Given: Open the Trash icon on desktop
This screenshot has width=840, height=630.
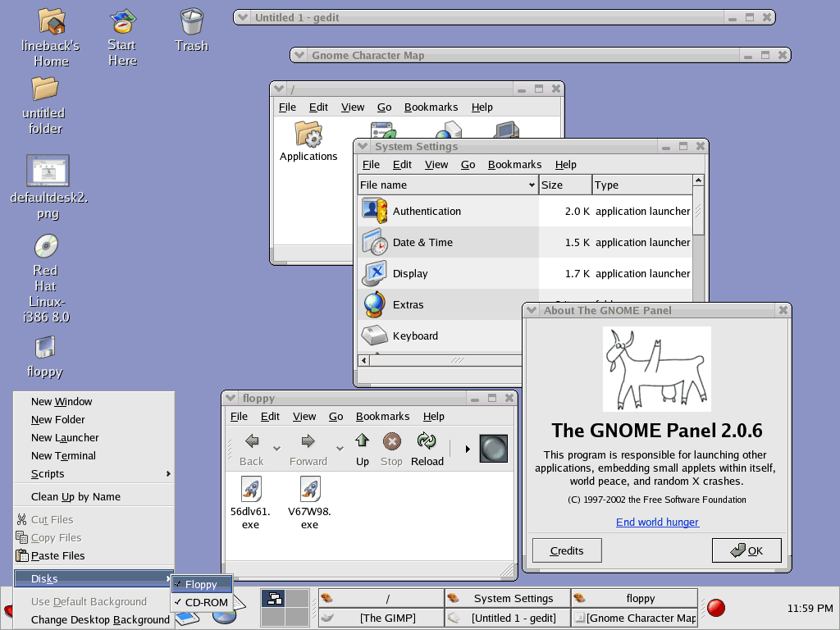Looking at the screenshot, I should [x=191, y=21].
